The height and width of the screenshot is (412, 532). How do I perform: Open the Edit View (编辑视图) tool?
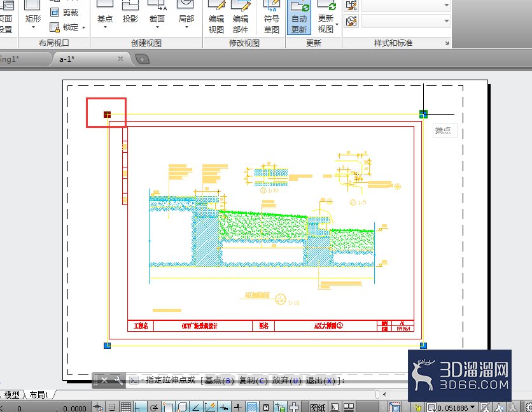(216, 17)
